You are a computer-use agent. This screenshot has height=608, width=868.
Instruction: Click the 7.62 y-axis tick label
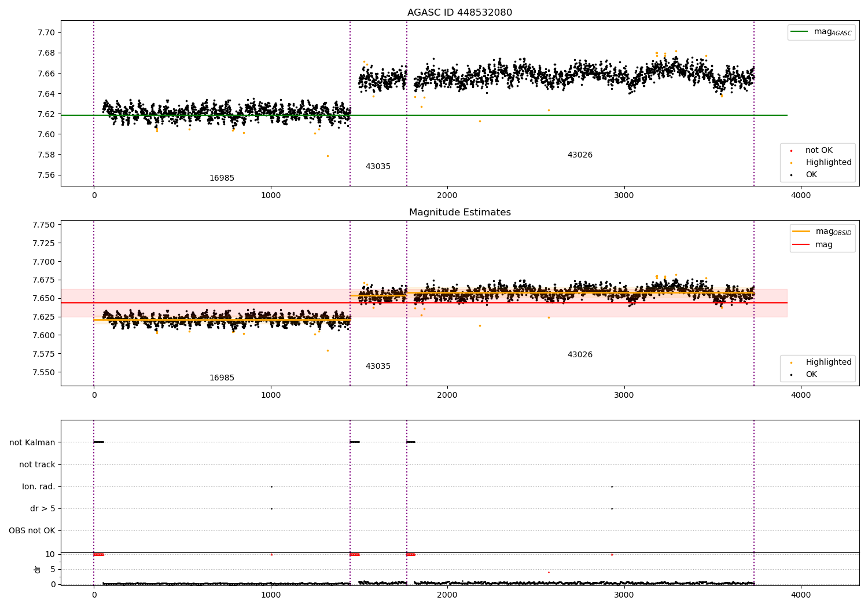point(46,115)
